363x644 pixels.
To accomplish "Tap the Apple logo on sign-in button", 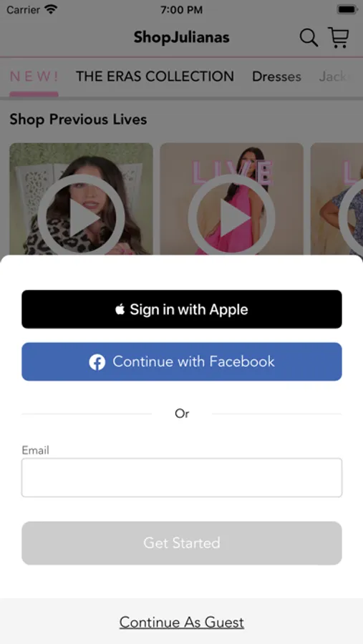I will 120,309.
